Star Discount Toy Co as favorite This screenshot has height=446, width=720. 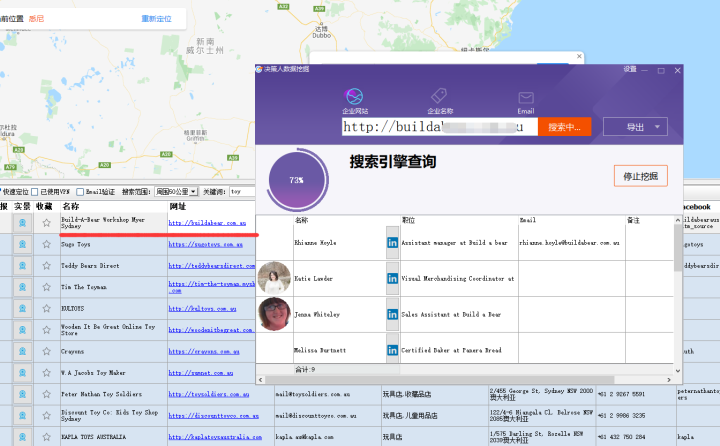(x=46, y=415)
